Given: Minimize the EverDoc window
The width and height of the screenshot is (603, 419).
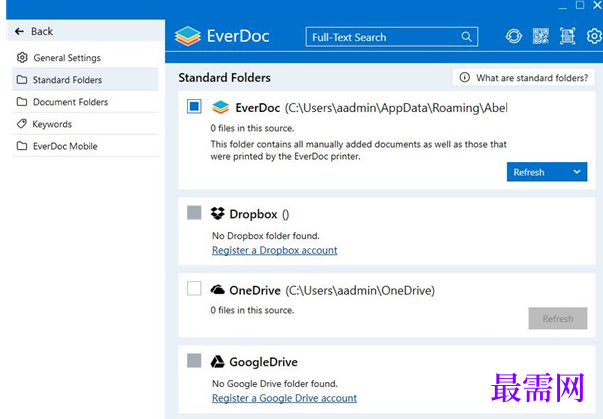Looking at the screenshot, I should tap(562, 6).
